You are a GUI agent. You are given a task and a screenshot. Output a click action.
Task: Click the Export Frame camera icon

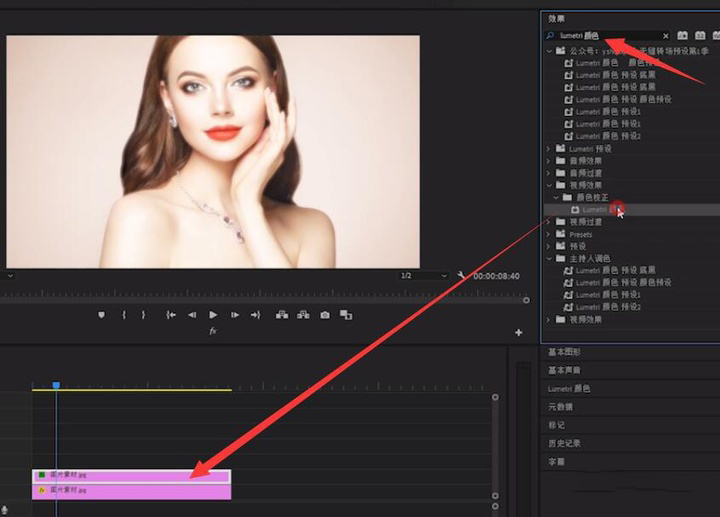point(325,315)
